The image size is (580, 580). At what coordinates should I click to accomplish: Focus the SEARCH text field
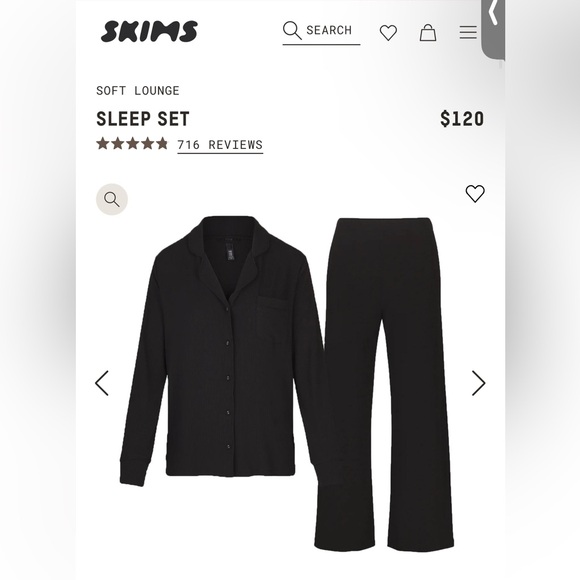pos(321,33)
